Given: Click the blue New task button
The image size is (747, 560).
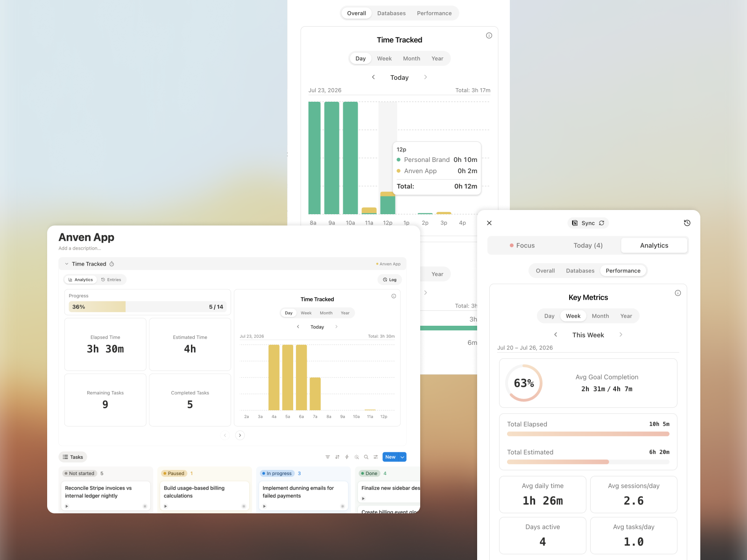Looking at the screenshot, I should click(390, 457).
